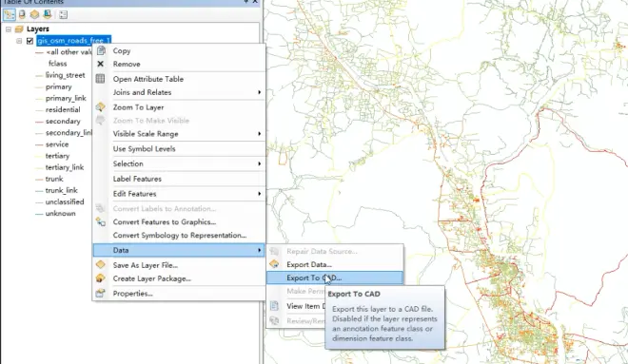Click the trunk legend label
Screen dimensions: 628x364
click(54, 179)
